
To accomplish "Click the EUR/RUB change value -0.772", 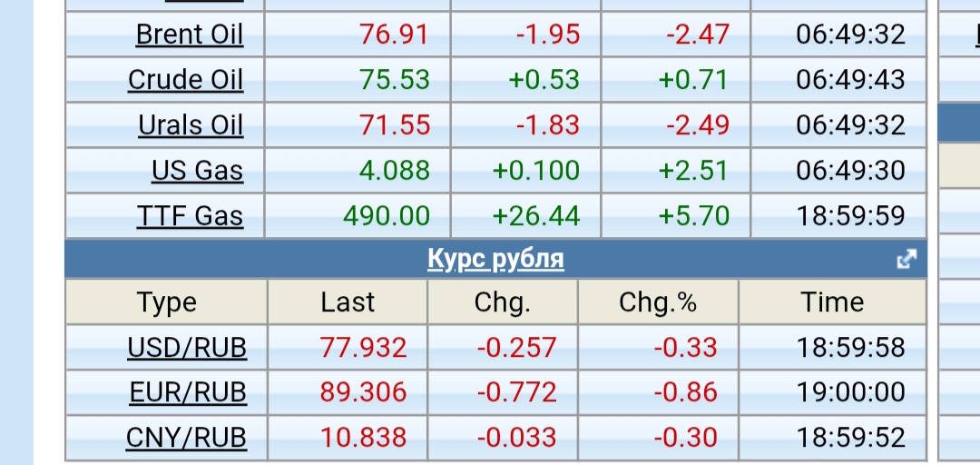I will tap(518, 392).
